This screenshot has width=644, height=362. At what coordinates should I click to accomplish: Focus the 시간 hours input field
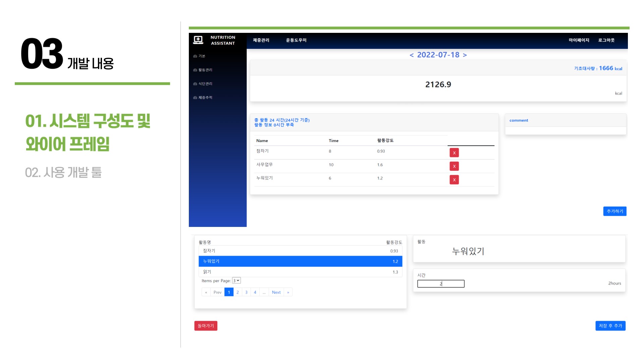(x=441, y=284)
